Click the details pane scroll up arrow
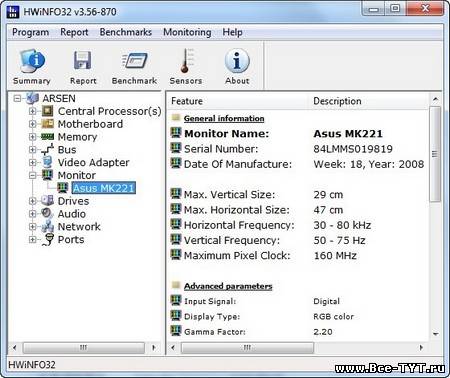Viewport: 450px width, 378px height. pos(435,99)
